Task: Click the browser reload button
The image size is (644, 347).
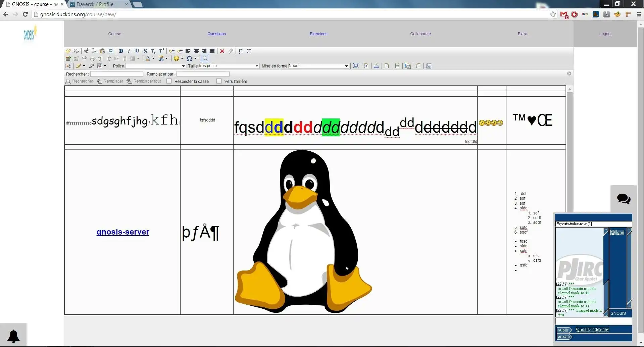Action: click(25, 14)
